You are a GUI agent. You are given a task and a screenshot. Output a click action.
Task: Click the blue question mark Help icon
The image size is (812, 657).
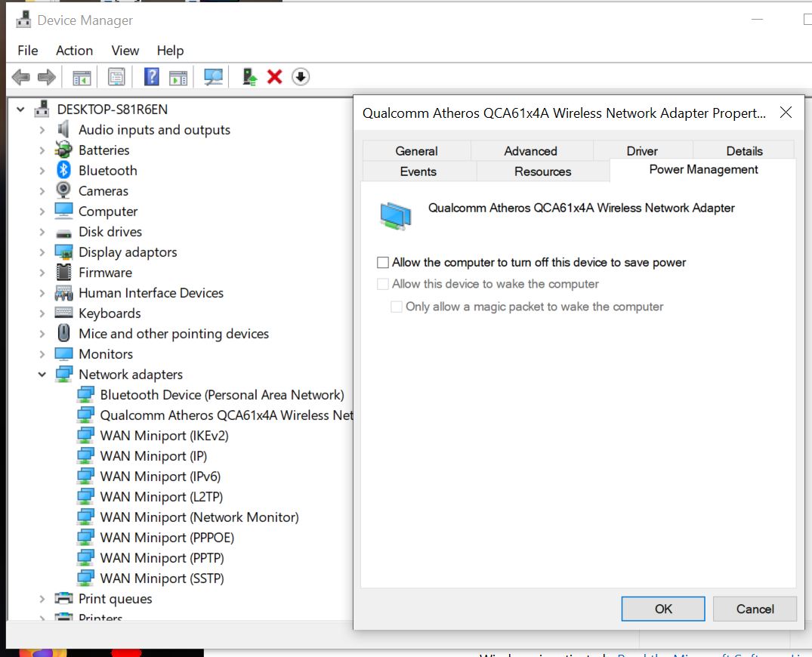(152, 77)
